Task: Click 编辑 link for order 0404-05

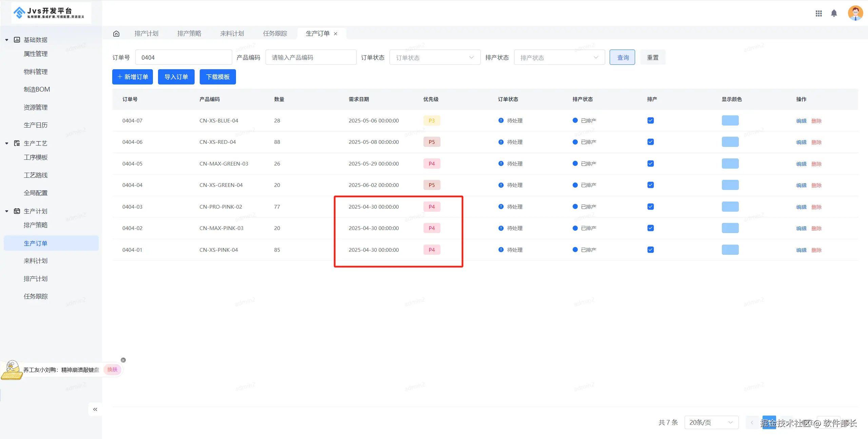Action: [801, 164]
